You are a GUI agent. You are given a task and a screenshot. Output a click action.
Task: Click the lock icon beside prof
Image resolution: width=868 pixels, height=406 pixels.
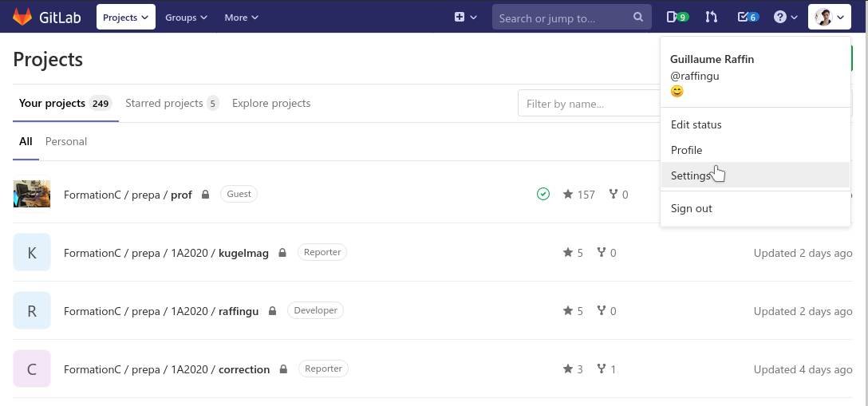(205, 194)
